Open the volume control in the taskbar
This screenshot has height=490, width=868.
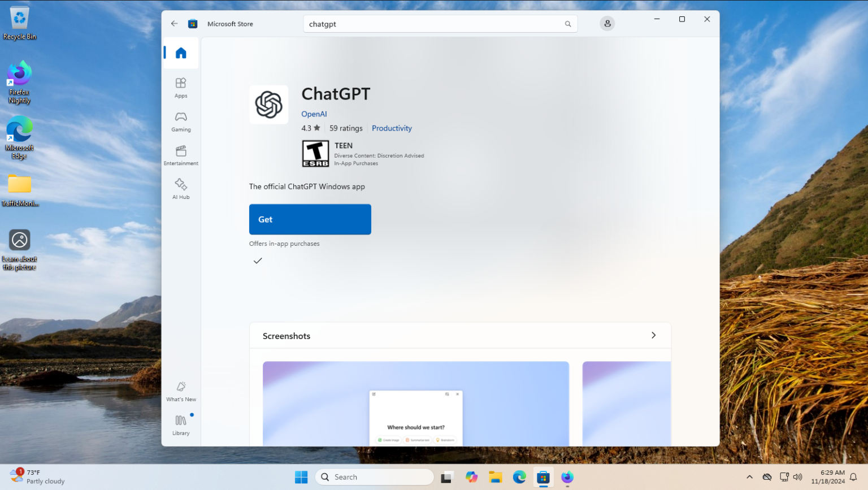tap(798, 477)
